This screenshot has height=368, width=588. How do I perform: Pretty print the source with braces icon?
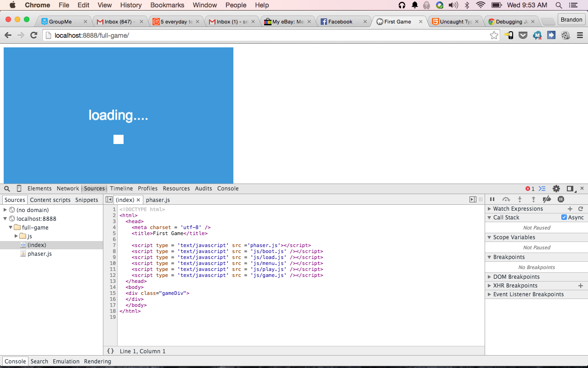coord(110,351)
